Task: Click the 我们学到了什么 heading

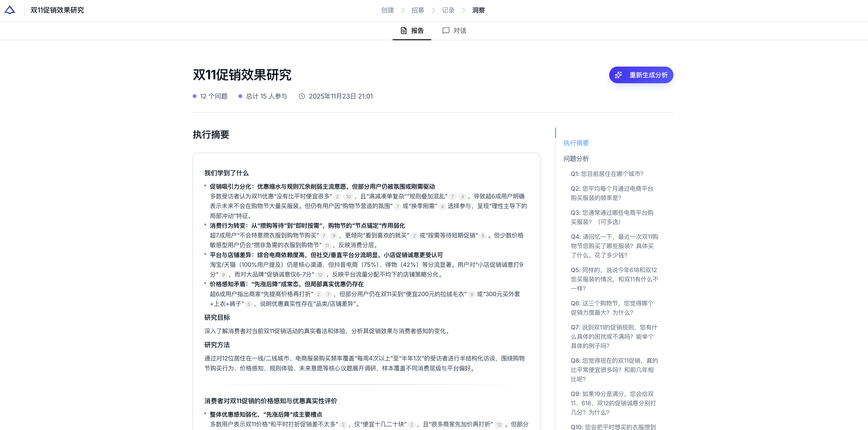Action: tap(226, 173)
